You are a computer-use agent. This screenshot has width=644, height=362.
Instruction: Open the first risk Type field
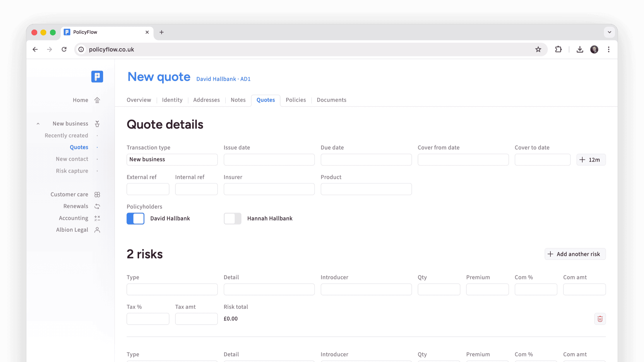[172, 289]
